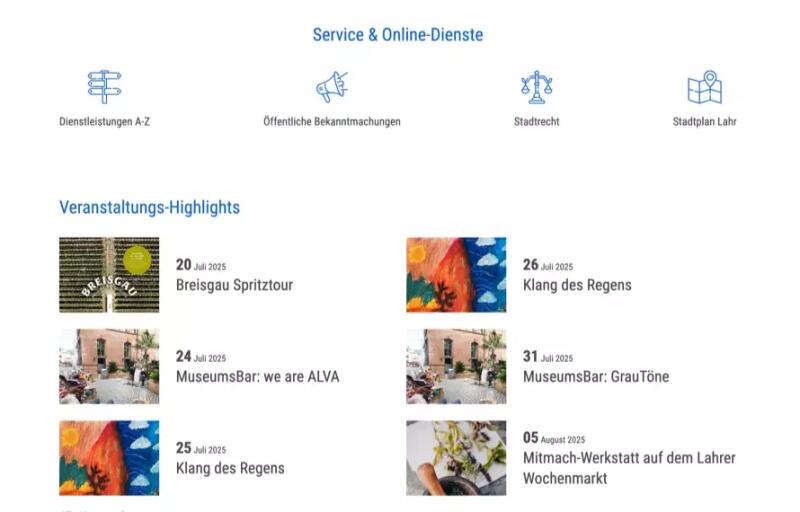Open the Breisgau Spritztour vineyard thumbnail
The image size is (800, 512).
pos(109,275)
